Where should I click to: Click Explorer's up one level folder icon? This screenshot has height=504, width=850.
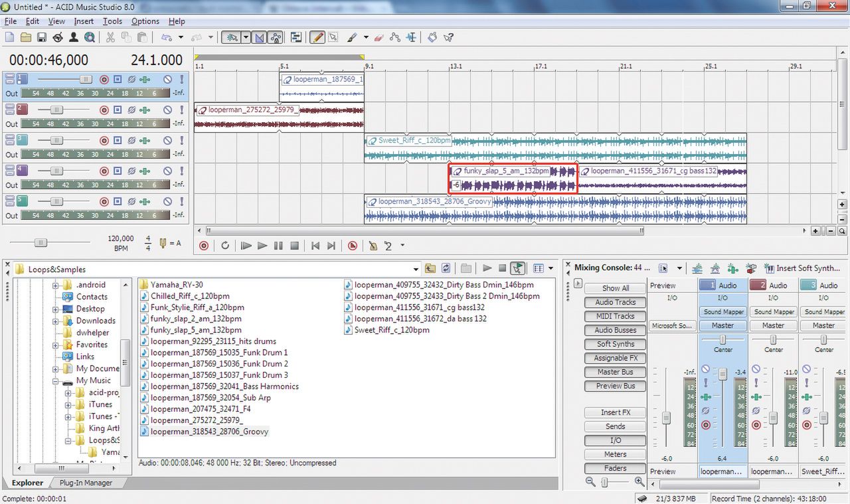pos(430,268)
